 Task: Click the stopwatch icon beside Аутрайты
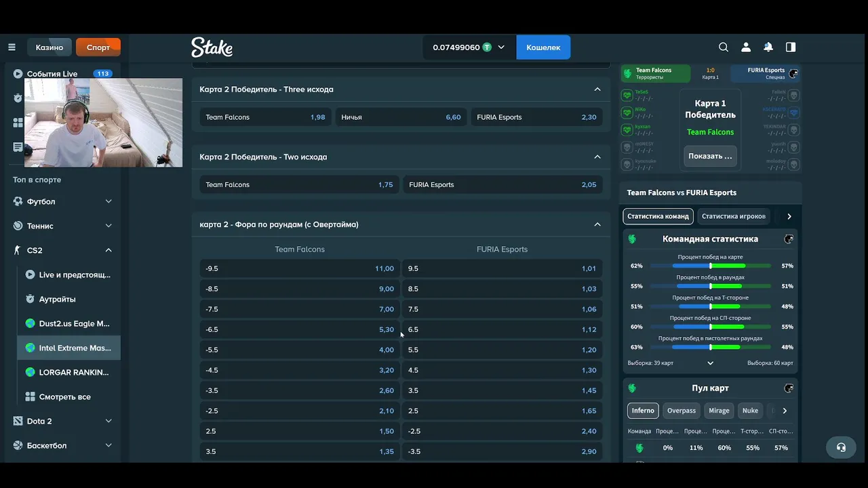coord(30,299)
